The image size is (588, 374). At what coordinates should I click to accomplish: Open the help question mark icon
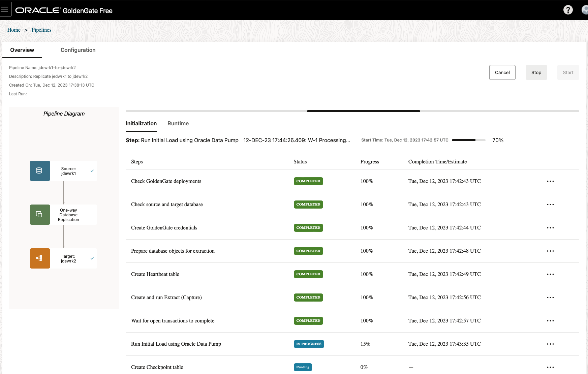point(568,10)
